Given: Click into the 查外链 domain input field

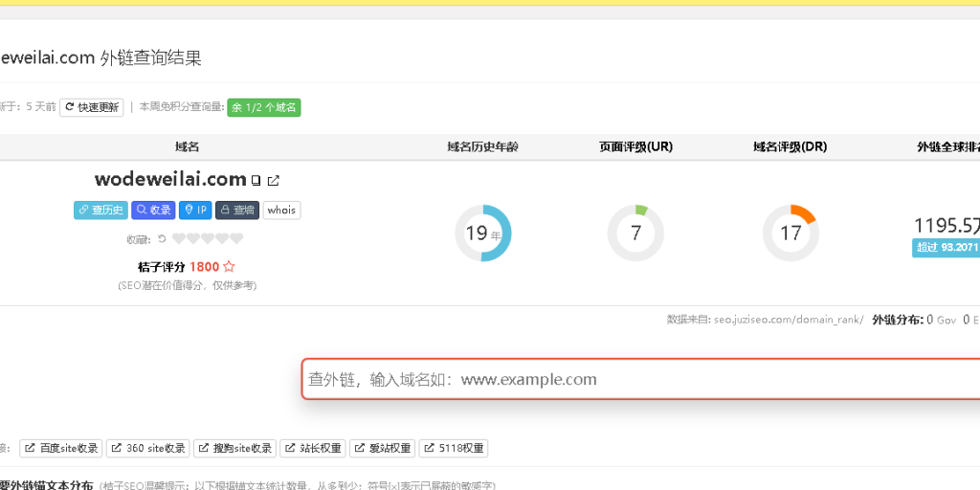Looking at the screenshot, I should click(640, 379).
